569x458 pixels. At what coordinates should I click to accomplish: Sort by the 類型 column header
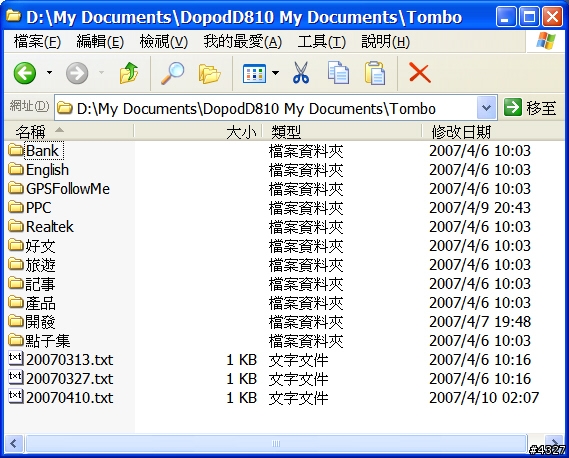(x=342, y=132)
